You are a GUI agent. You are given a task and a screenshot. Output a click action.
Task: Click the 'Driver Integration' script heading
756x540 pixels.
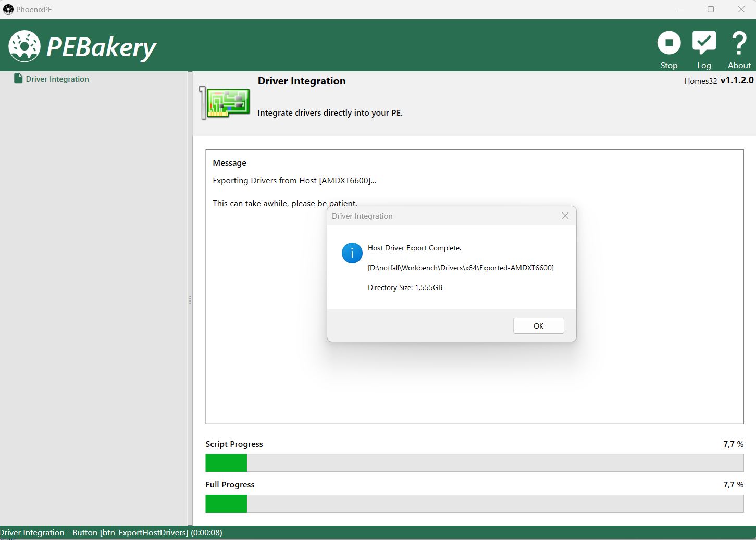[x=302, y=81]
